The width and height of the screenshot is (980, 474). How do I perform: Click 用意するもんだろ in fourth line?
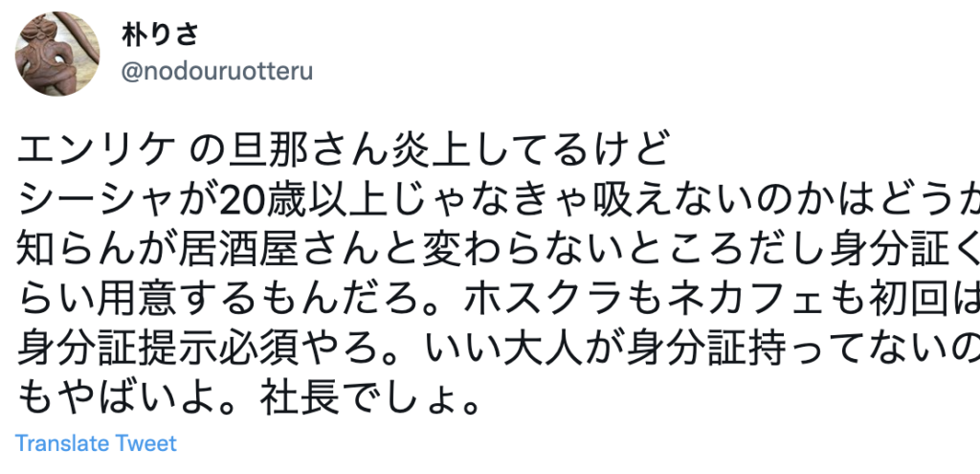tap(255, 302)
